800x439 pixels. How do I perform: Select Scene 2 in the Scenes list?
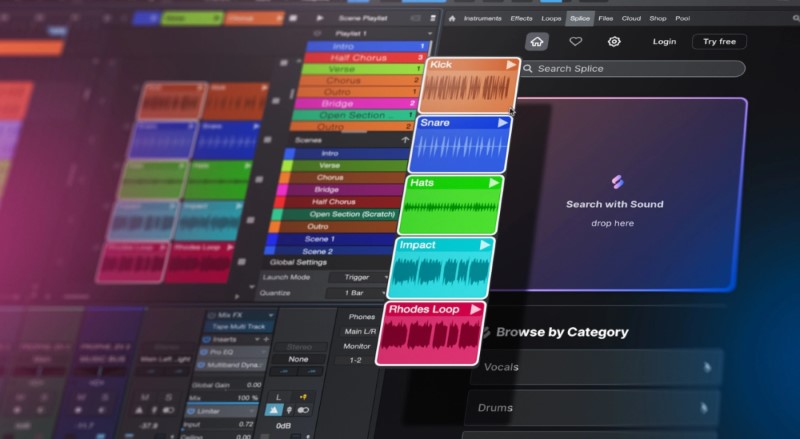pyautogui.click(x=329, y=251)
